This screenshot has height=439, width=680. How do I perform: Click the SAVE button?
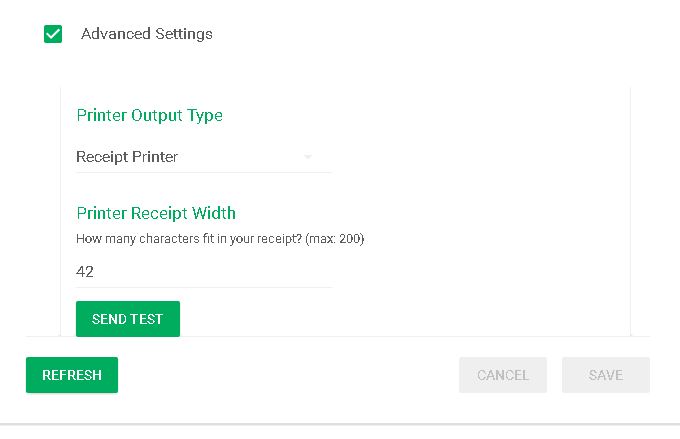606,375
